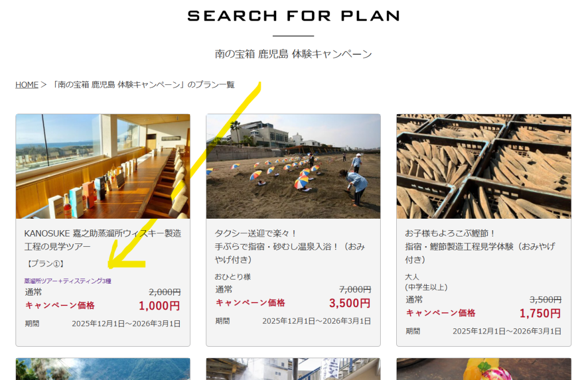
Task: Click the 南の宝箱 鹿児島 体験キャンペーン subtitle
Action: [293, 54]
